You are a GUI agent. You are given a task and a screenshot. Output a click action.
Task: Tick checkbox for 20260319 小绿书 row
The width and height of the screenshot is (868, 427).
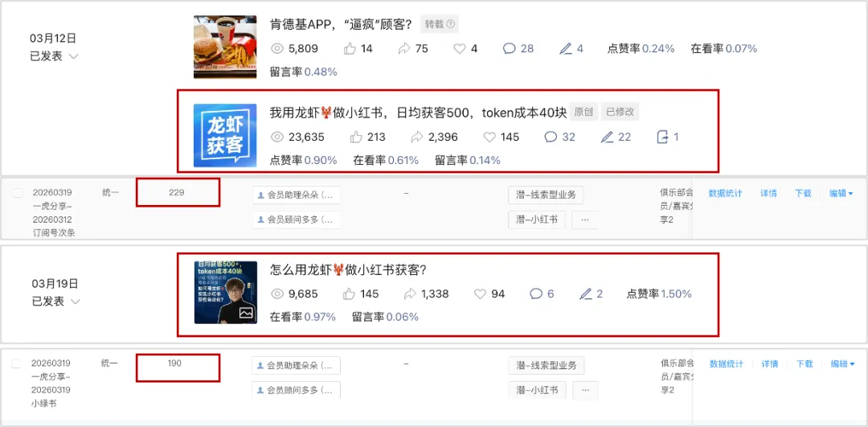click(17, 363)
